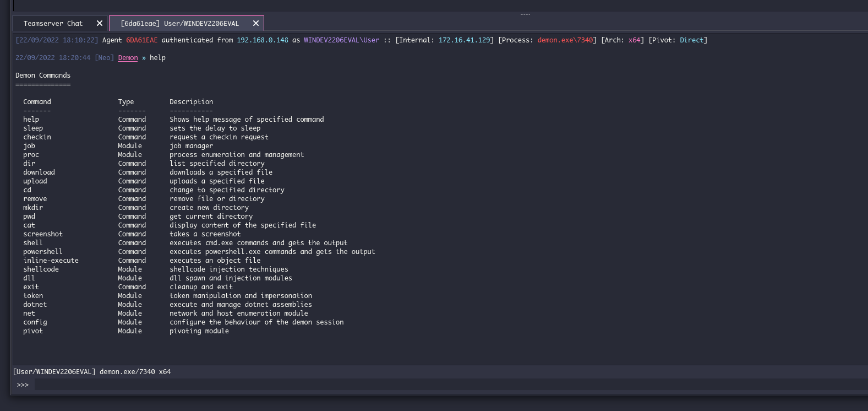Viewport: 868px width, 411px height.
Task: Click the x64 arch value
Action: [634, 40]
